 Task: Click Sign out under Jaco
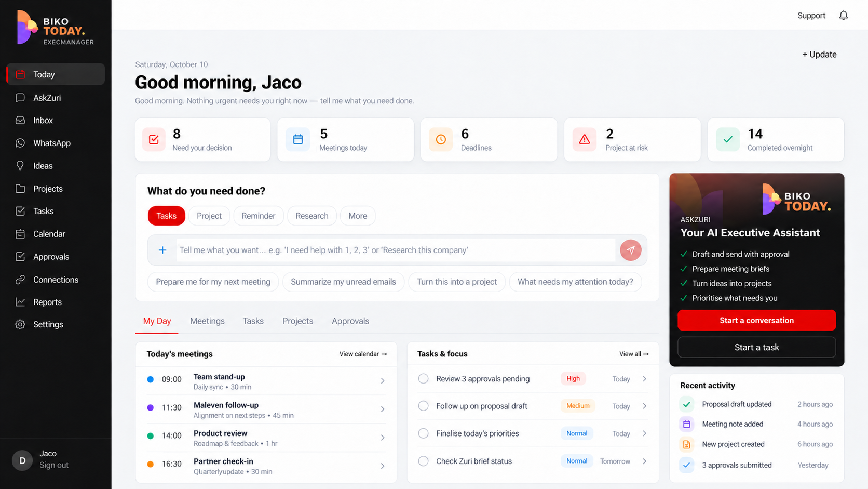tap(54, 465)
